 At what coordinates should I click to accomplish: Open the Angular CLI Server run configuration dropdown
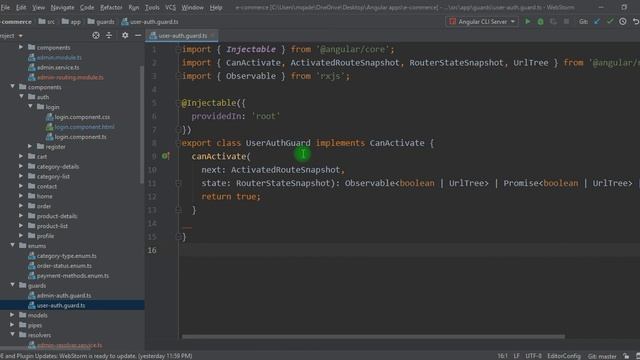click(x=482, y=22)
